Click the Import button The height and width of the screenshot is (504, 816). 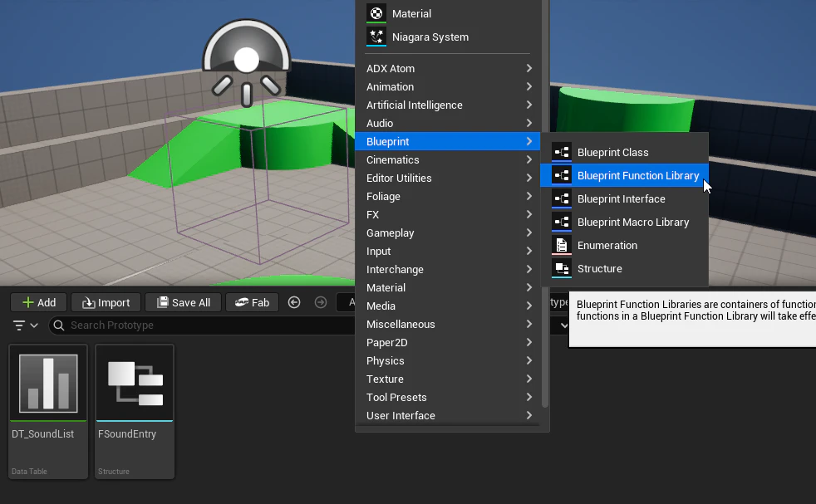click(x=106, y=303)
